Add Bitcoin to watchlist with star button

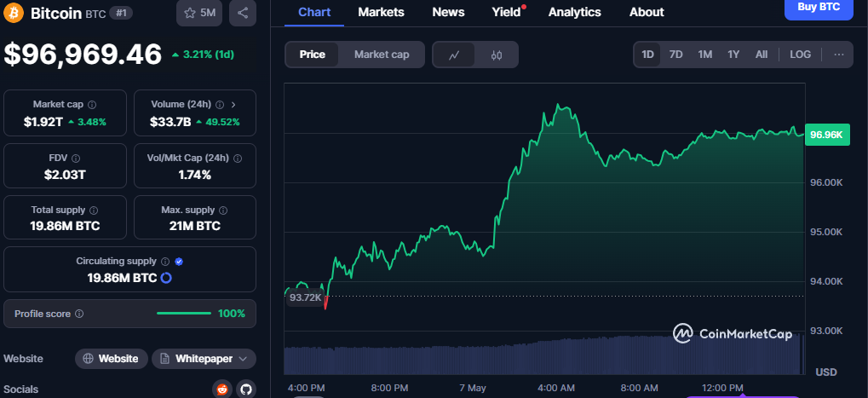199,13
